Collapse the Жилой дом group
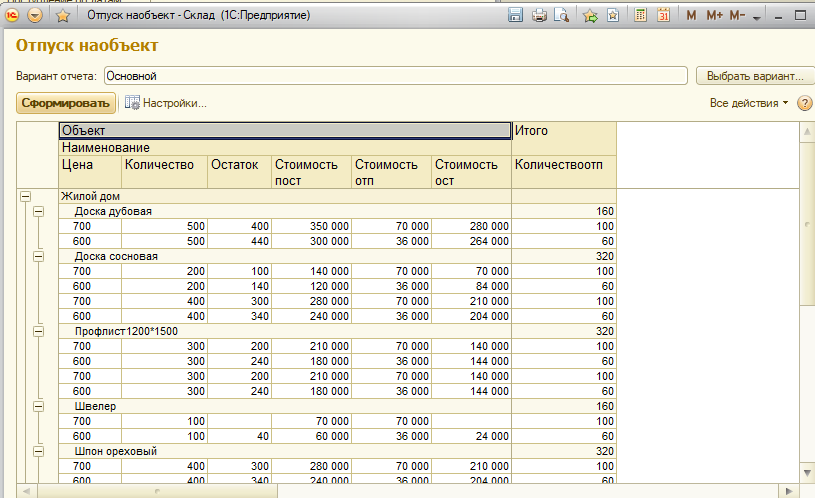 click(x=25, y=196)
